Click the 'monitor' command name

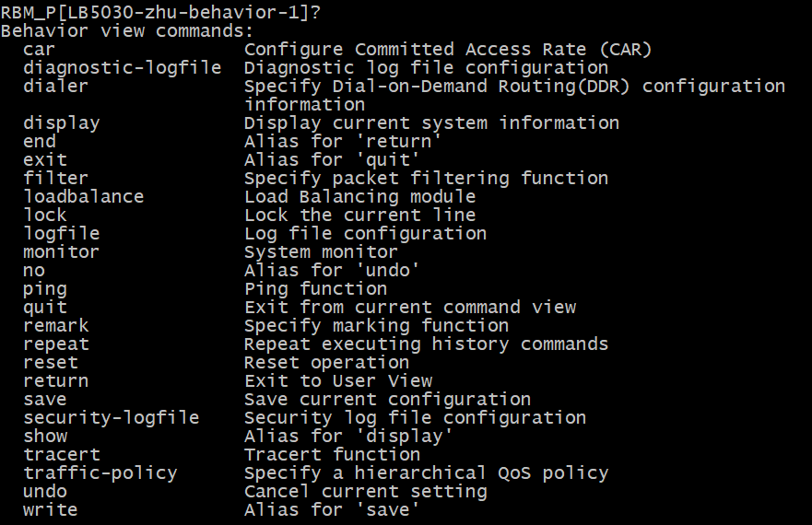click(x=62, y=252)
